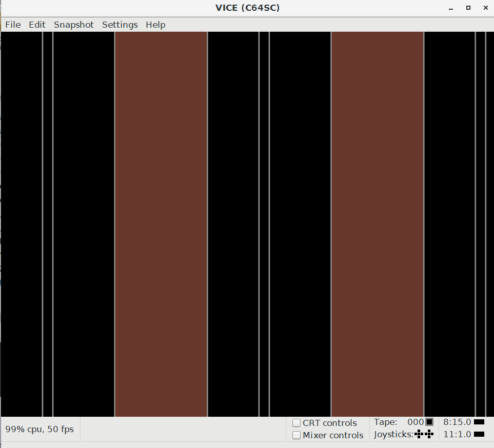The width and height of the screenshot is (494, 448).
Task: Click the Tape label in status bar
Action: 386,422
